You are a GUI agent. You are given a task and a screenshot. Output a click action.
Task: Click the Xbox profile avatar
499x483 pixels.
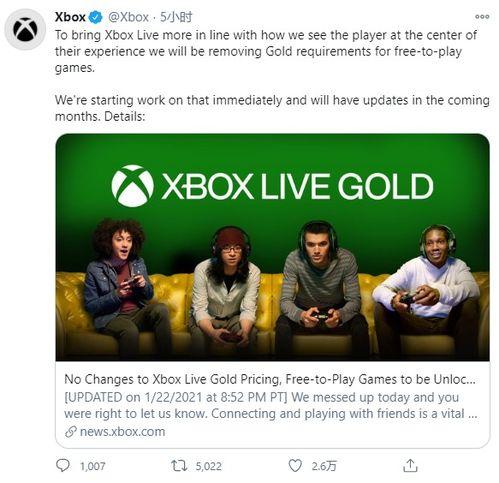[x=25, y=29]
